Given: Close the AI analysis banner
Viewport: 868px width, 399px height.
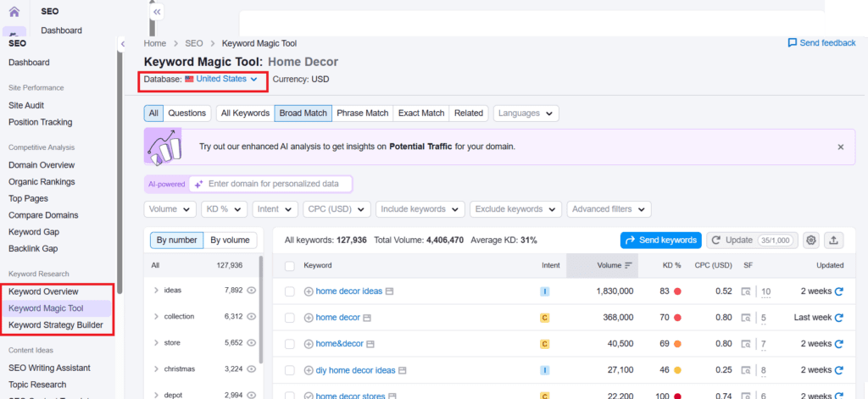Looking at the screenshot, I should click(x=840, y=147).
